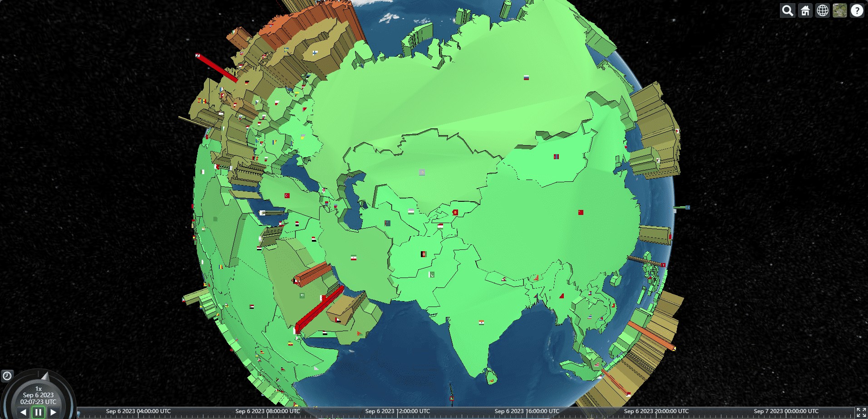Click the 02:07:23 UTC time readout
This screenshot has height=419, width=868.
tap(38, 402)
